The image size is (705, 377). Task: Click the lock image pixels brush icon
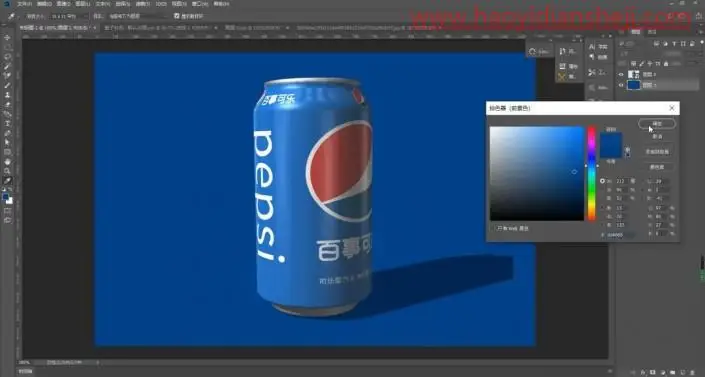click(642, 63)
